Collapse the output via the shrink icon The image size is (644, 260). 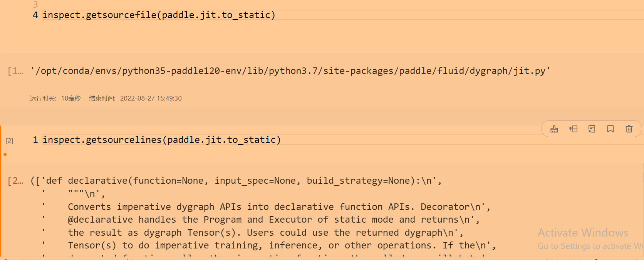click(x=592, y=129)
